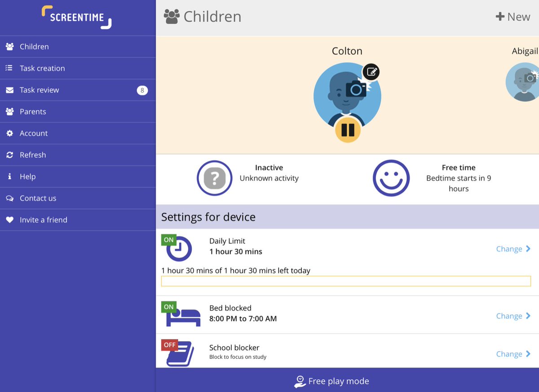Image resolution: width=539 pixels, height=392 pixels.
Task: Open the Change chevron for Daily Limit
Action: tap(528, 249)
